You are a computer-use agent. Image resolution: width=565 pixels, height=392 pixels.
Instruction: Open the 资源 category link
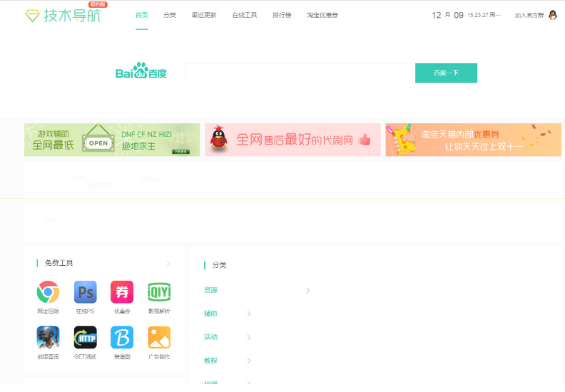click(210, 290)
